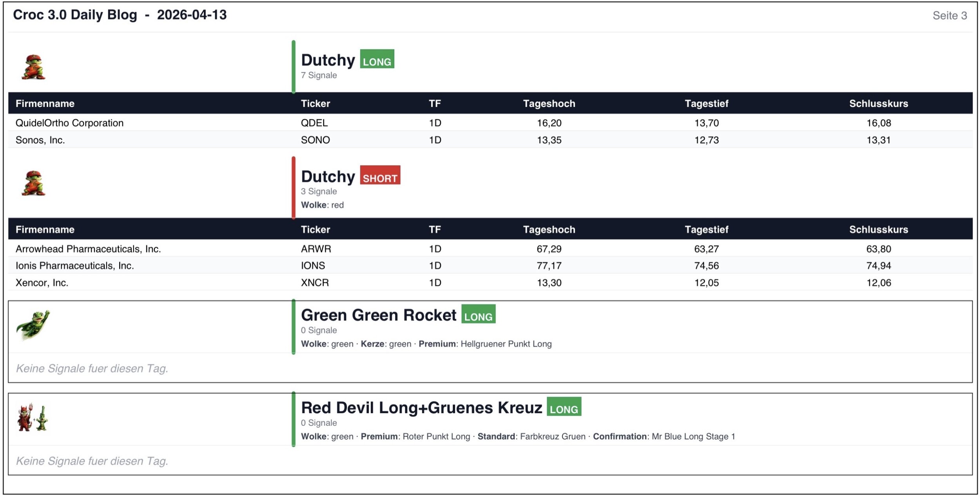Click the Tagestief header in Dutchy Short table
Screen dimensions: 980x497
706,230
